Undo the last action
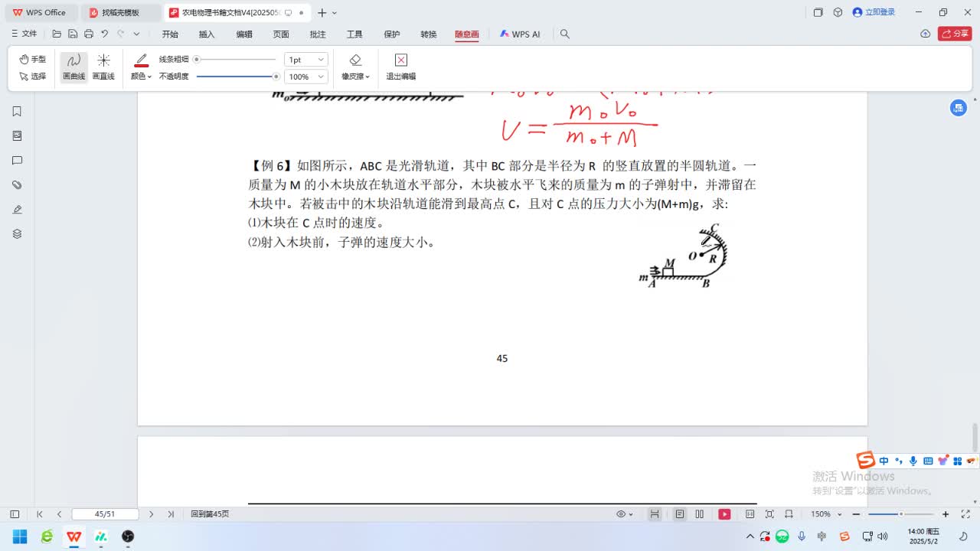The image size is (980, 551). [x=105, y=34]
